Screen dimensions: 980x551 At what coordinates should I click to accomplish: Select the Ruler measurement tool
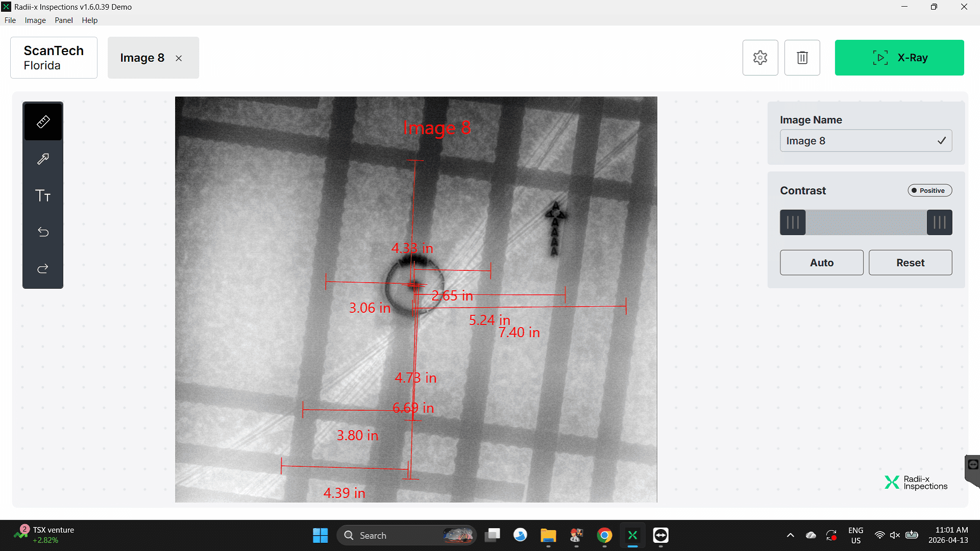pyautogui.click(x=43, y=121)
